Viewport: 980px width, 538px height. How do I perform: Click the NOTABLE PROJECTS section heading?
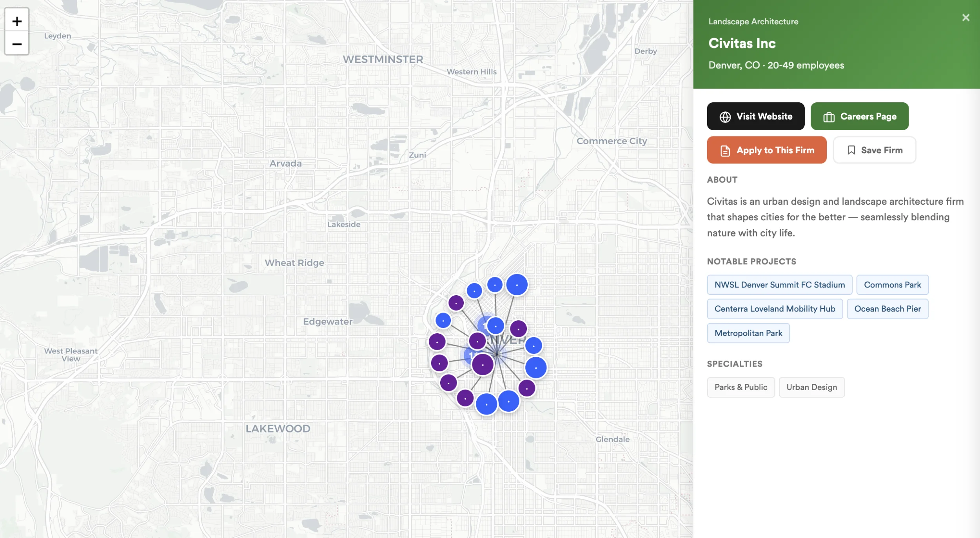(751, 262)
